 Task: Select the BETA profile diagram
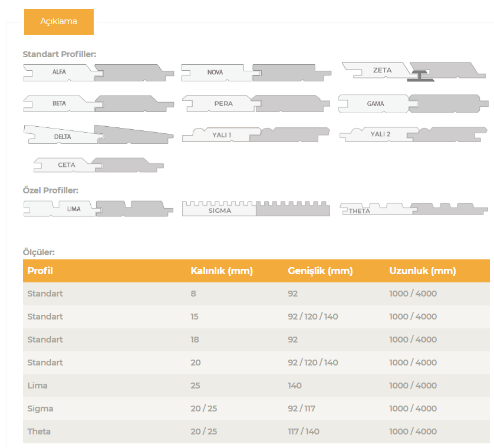pos(98,104)
